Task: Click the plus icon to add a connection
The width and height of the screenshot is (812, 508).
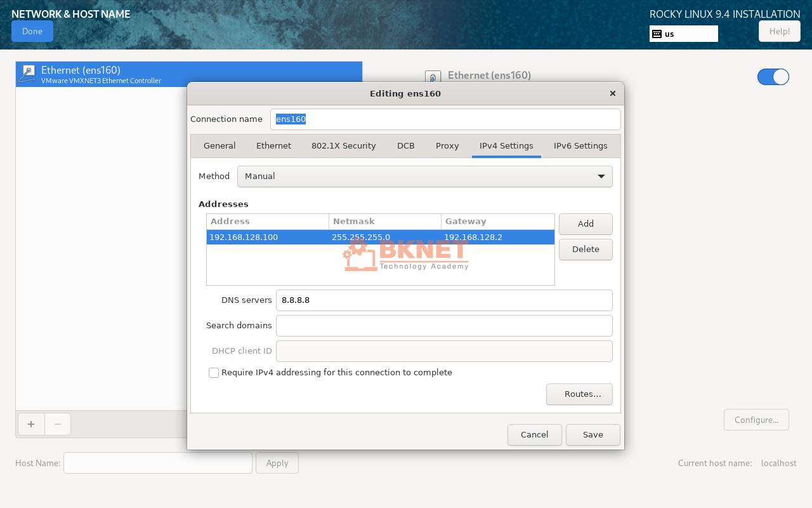Action: (x=30, y=424)
